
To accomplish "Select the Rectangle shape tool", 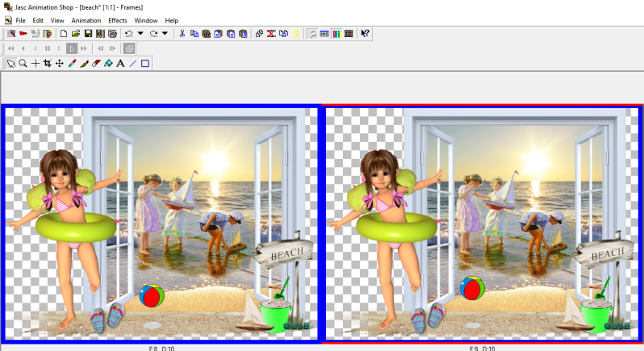I will pos(145,63).
